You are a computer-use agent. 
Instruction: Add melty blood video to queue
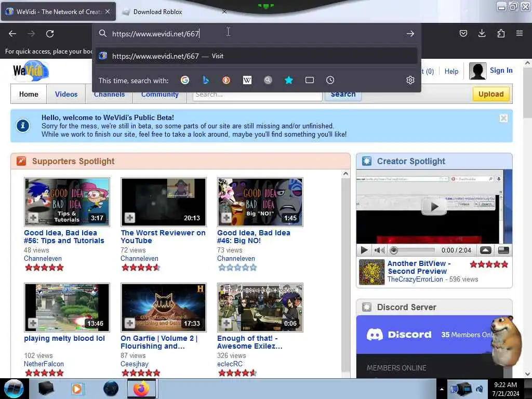click(33, 323)
